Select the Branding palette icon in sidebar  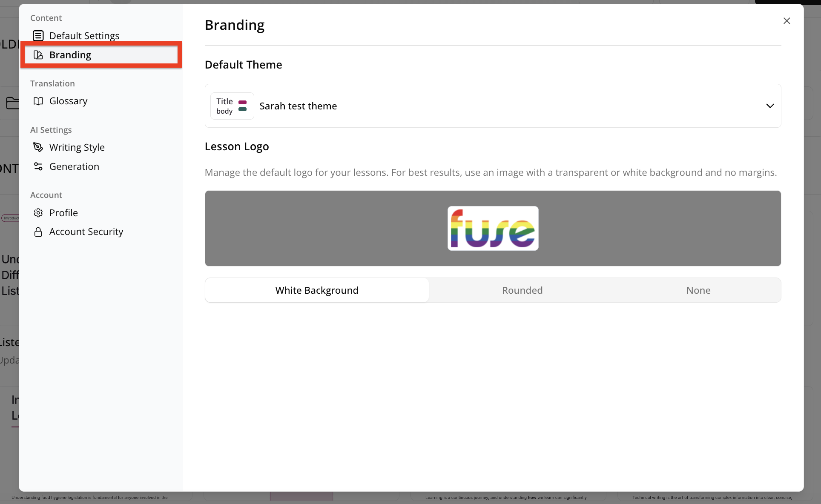(38, 55)
